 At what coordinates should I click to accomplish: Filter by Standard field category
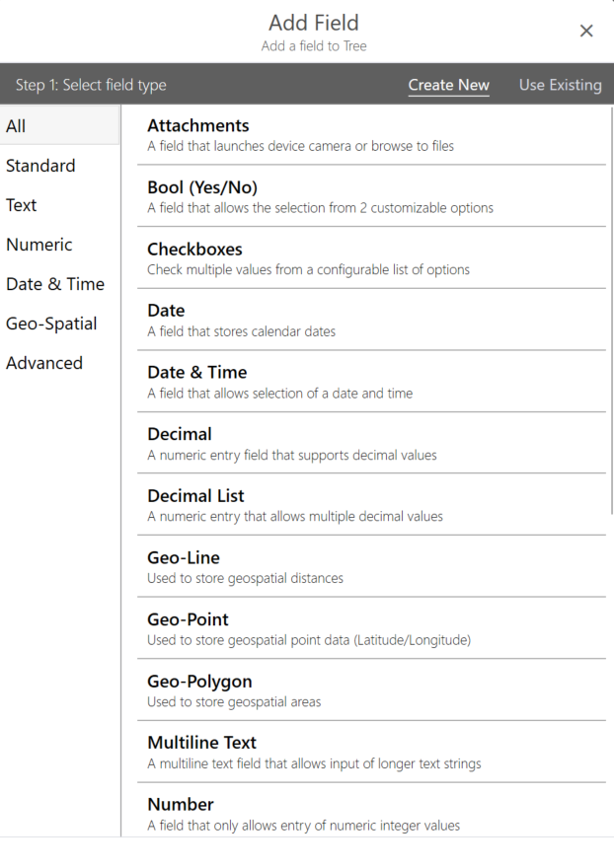point(40,166)
